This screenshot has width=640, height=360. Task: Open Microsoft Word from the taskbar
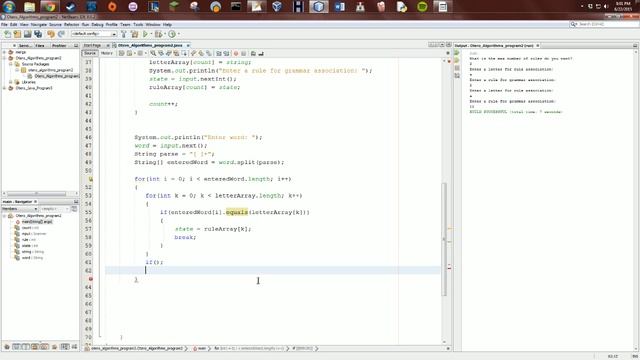(339, 7)
